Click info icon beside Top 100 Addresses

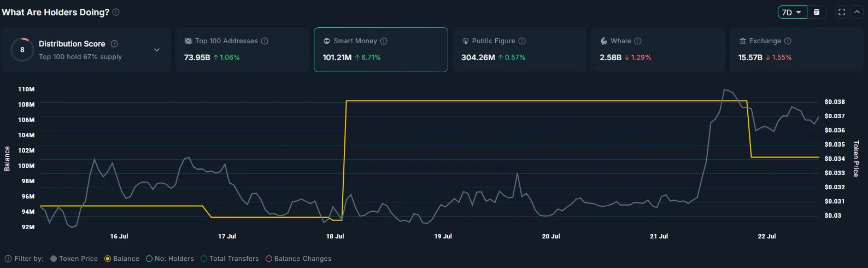click(x=265, y=41)
